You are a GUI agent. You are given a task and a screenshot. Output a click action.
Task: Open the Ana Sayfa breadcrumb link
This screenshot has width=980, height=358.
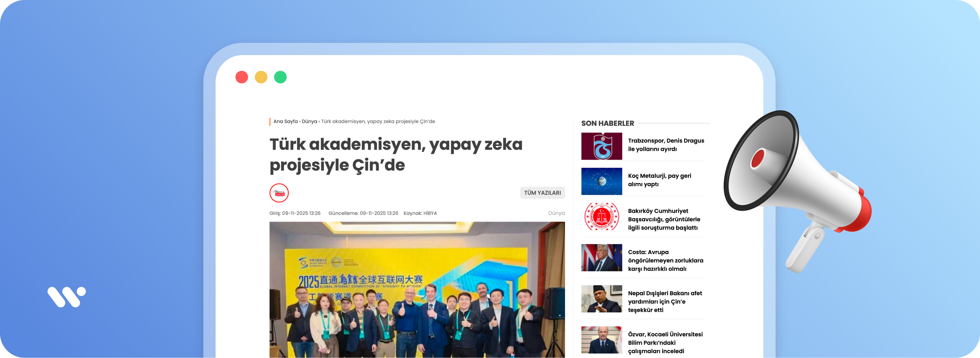pos(285,121)
